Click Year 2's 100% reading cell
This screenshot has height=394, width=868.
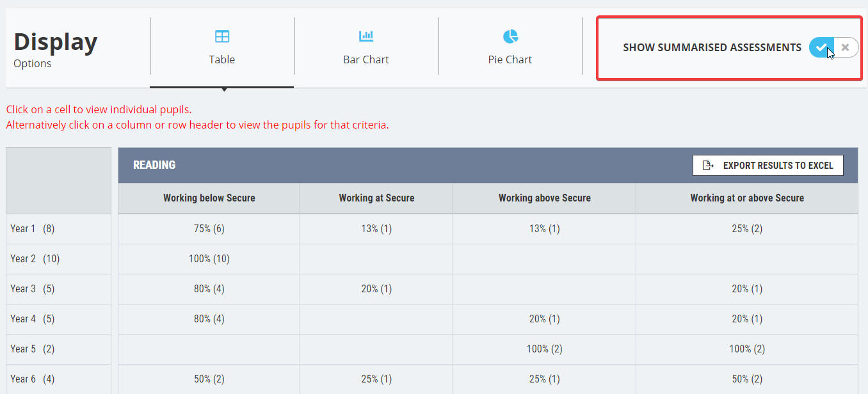point(209,258)
